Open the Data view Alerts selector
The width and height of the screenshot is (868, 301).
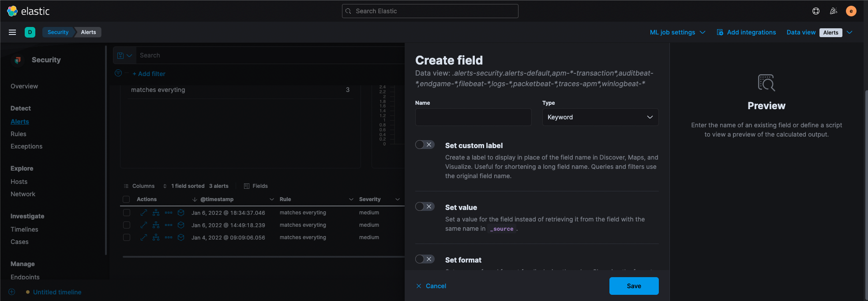click(819, 32)
